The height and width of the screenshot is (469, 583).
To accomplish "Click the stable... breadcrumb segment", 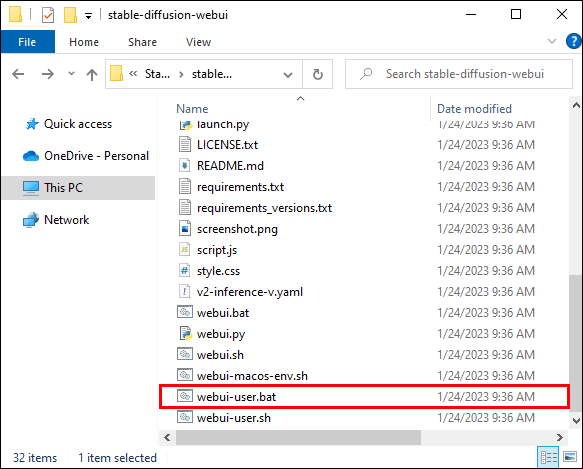I will (x=212, y=74).
